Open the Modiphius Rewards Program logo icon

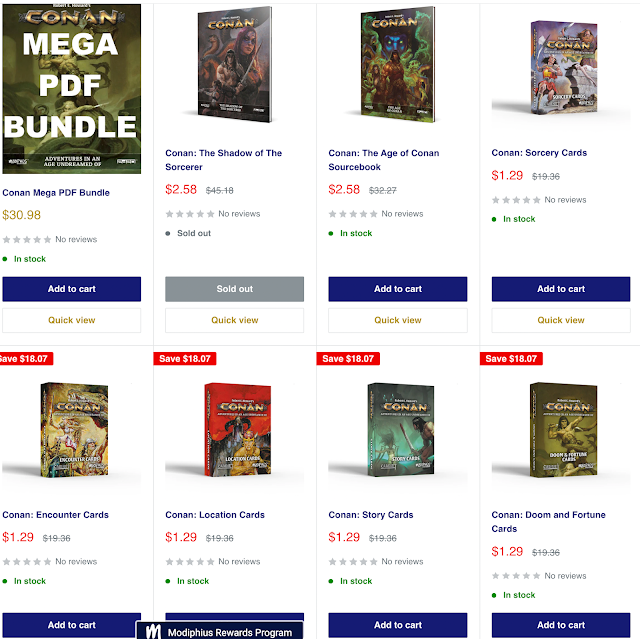153,632
